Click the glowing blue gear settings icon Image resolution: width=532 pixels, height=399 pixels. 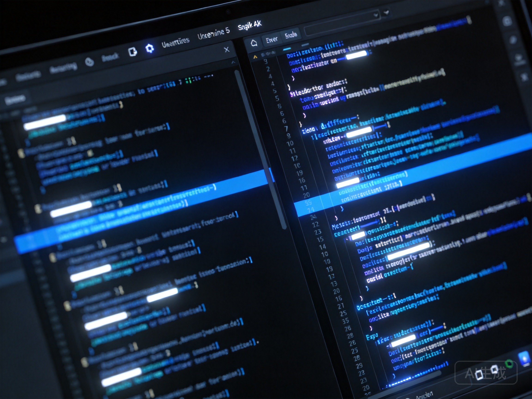pyautogui.click(x=150, y=48)
